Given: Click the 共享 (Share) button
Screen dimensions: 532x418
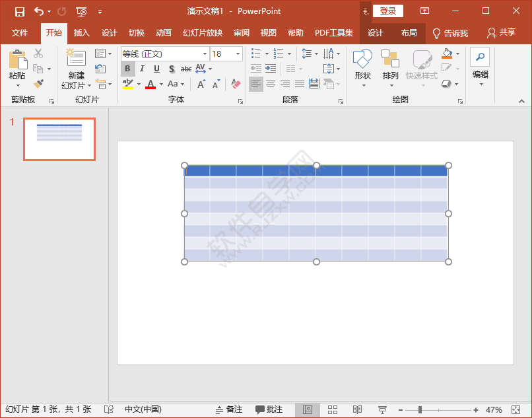Looking at the screenshot, I should click(501, 33).
